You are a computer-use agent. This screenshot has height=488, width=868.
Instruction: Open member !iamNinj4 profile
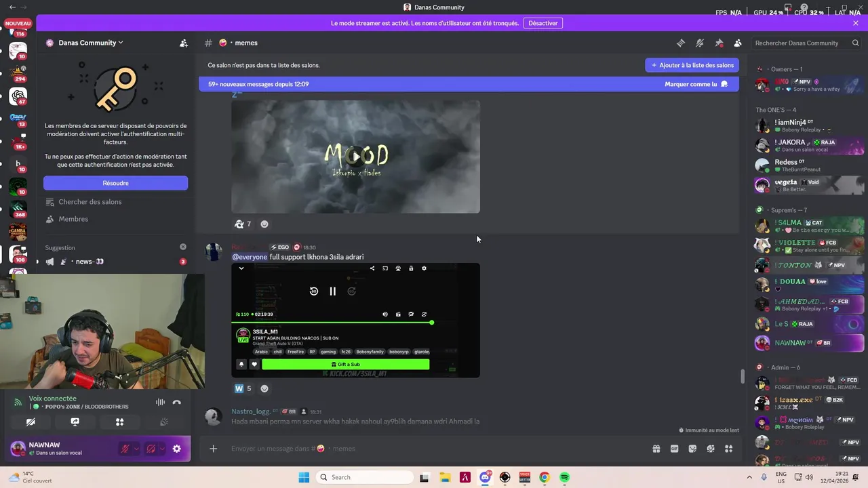810,125
